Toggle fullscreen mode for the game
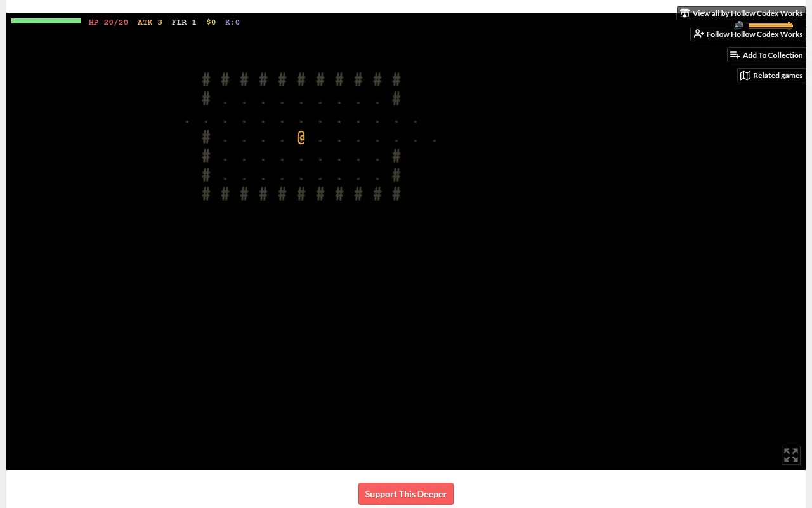The image size is (812, 508). coord(790,455)
